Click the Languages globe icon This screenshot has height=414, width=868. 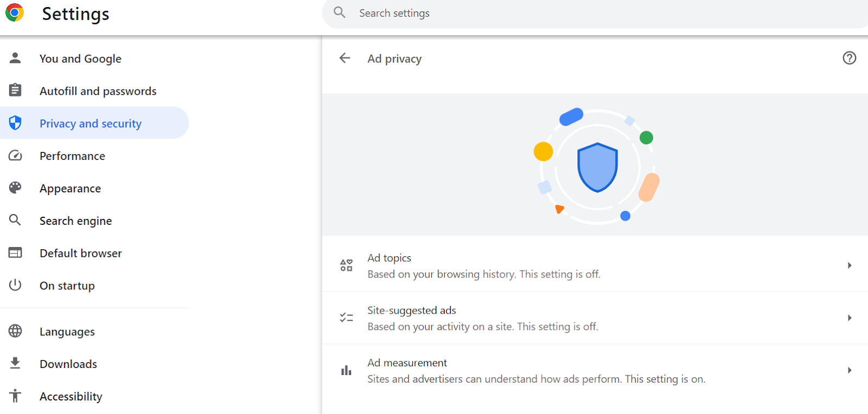[15, 331]
